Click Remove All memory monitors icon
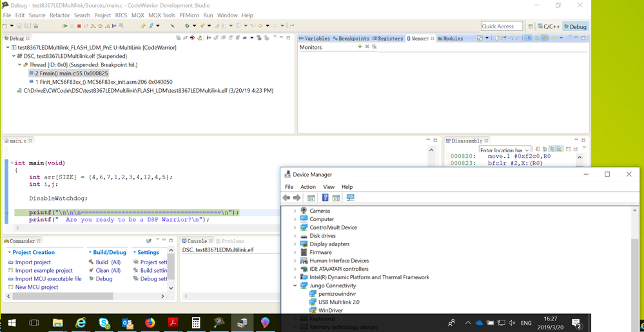 click(374, 46)
